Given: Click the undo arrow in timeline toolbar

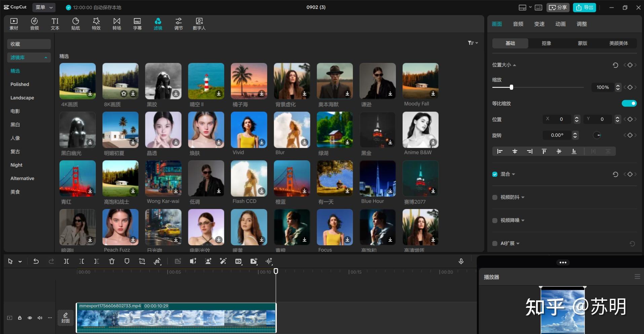Looking at the screenshot, I should click(x=36, y=261).
